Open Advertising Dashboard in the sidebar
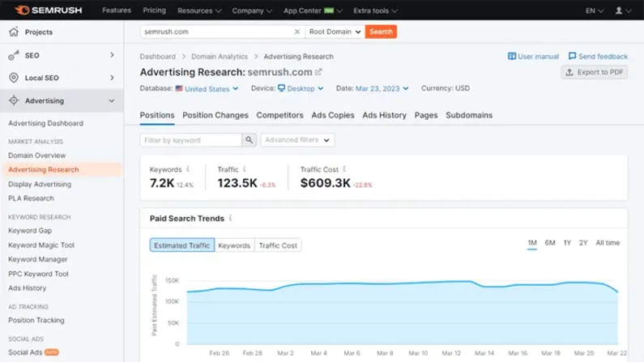644x362 pixels. tap(45, 123)
